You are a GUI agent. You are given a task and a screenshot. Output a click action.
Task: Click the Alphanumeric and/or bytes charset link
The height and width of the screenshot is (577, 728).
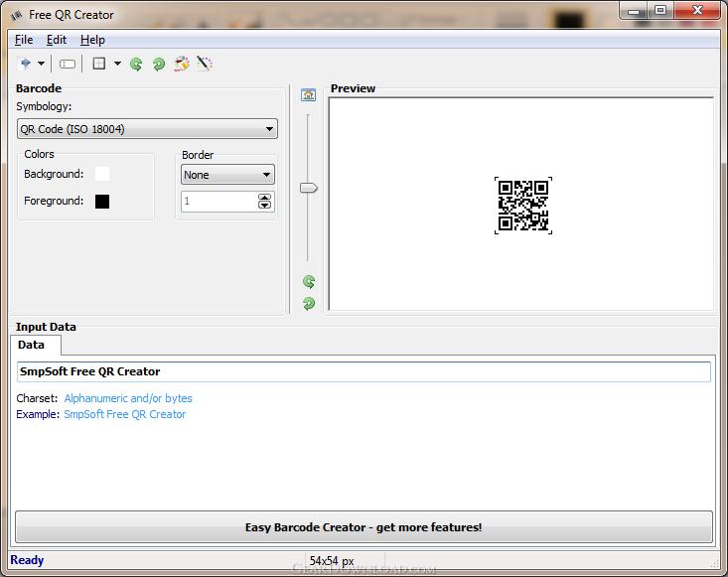[x=128, y=398]
